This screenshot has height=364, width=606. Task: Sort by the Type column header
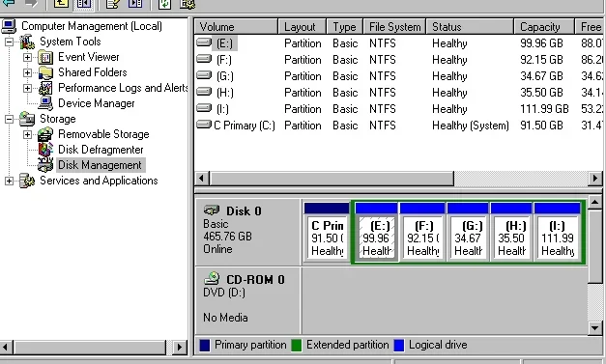344,27
